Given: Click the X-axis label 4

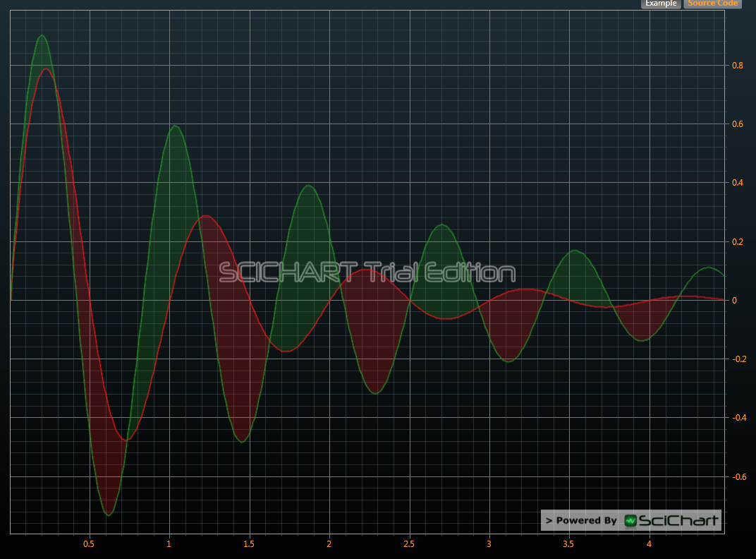Looking at the screenshot, I should (650, 544).
